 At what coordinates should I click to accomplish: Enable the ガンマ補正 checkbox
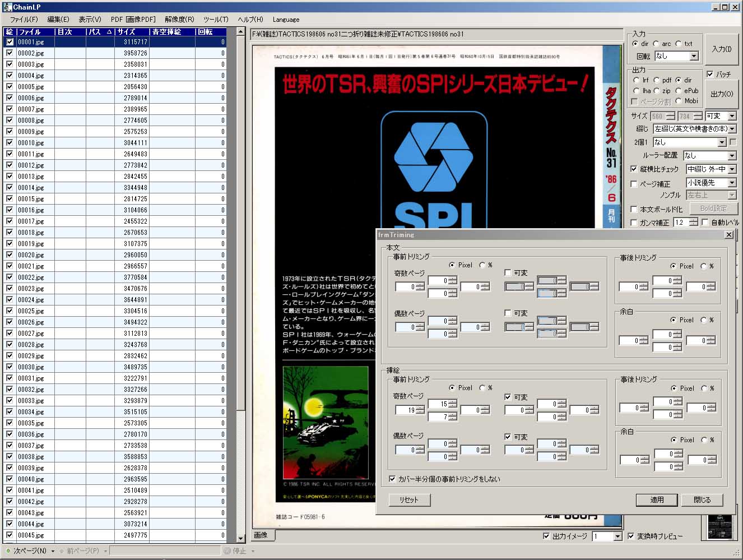(634, 223)
